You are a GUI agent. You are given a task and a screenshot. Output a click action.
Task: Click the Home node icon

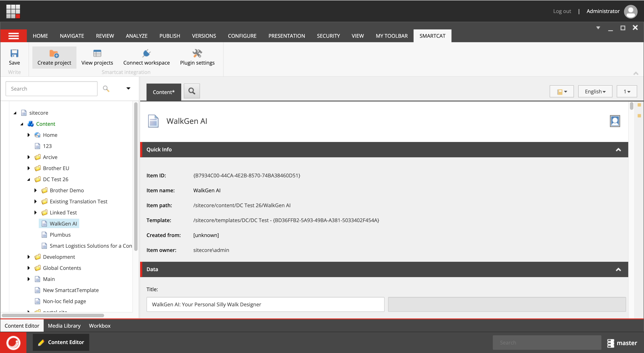tap(37, 135)
